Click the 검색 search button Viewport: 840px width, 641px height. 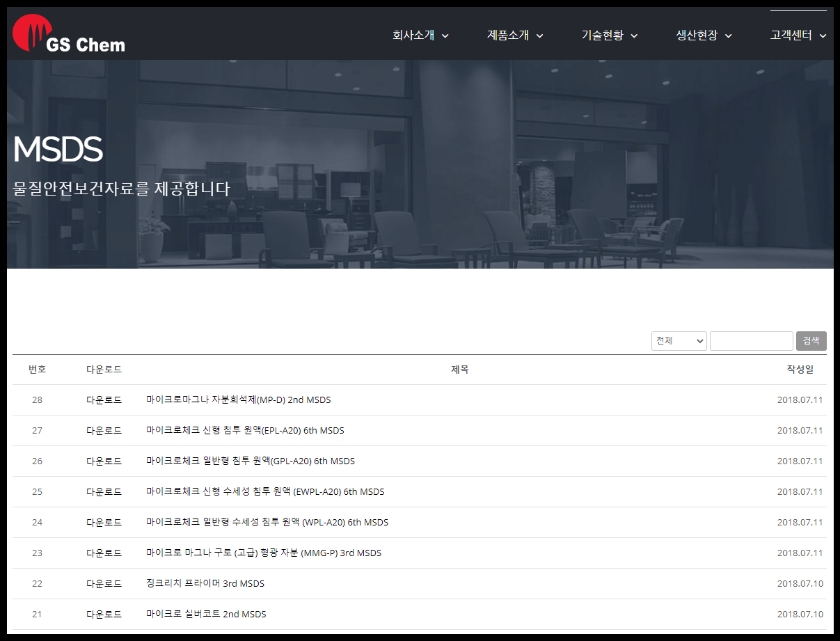point(811,341)
